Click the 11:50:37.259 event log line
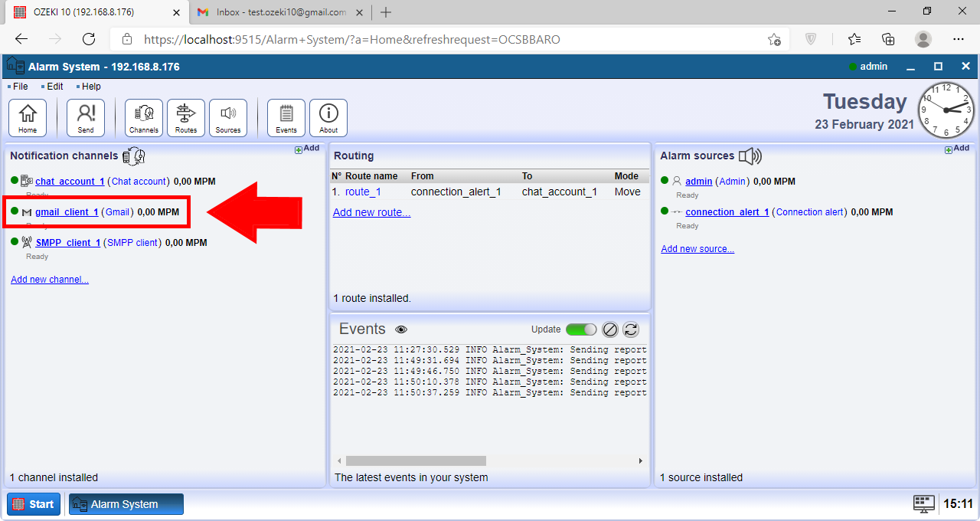 coord(490,392)
